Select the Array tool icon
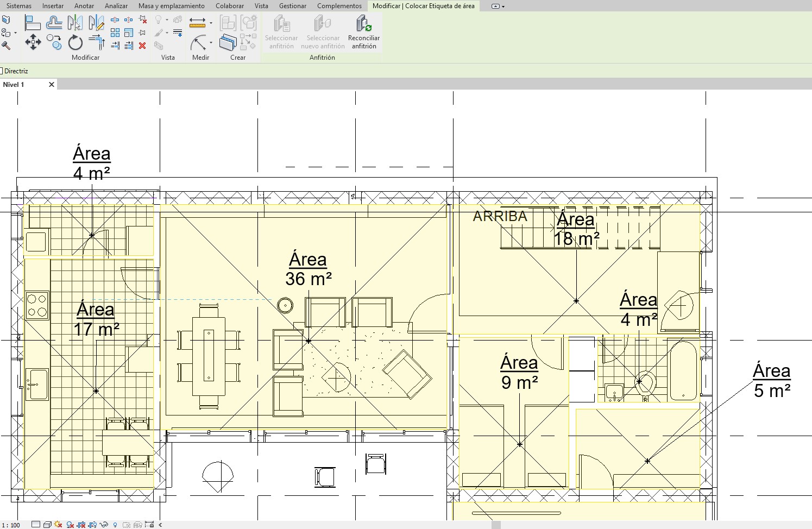 click(x=115, y=33)
